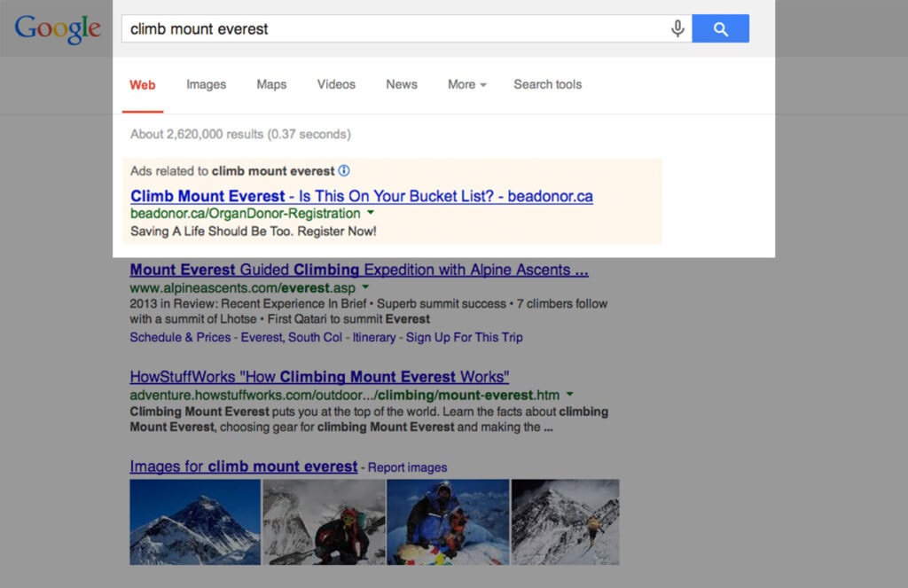Open Search tools
Viewport: 908px width, 588px height.
547,84
